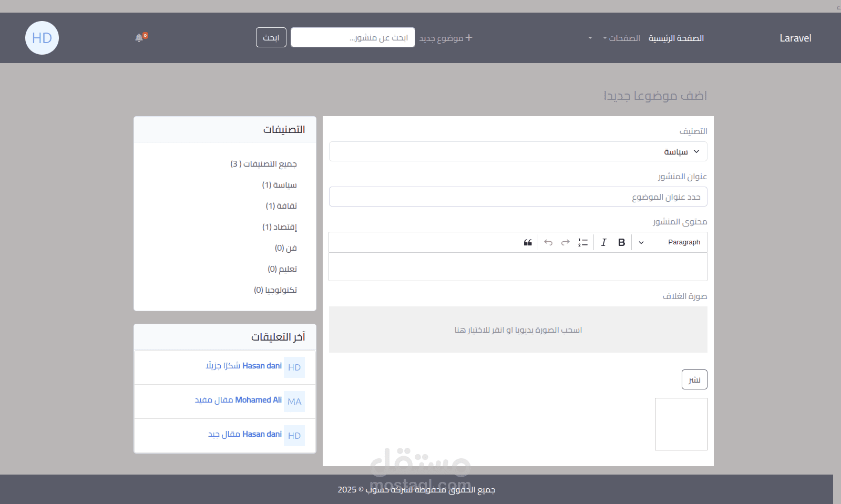
Task: Click the redo arrow in editor toolbar
Action: (x=566, y=242)
